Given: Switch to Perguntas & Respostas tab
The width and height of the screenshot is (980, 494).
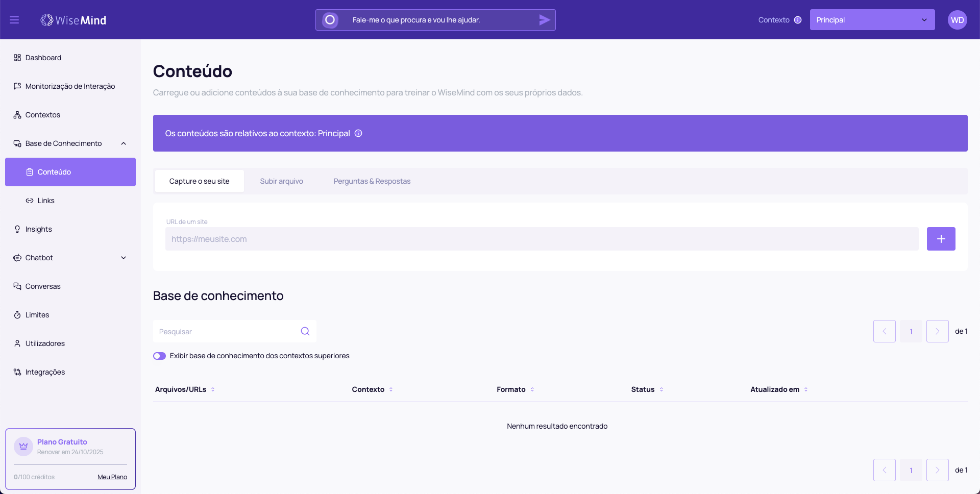Looking at the screenshot, I should (372, 181).
